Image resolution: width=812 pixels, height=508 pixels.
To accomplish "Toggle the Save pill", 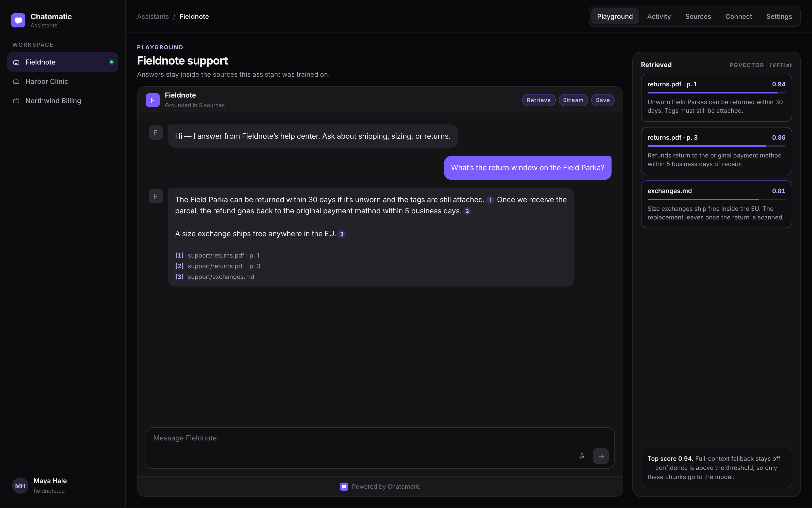I will click(x=603, y=100).
